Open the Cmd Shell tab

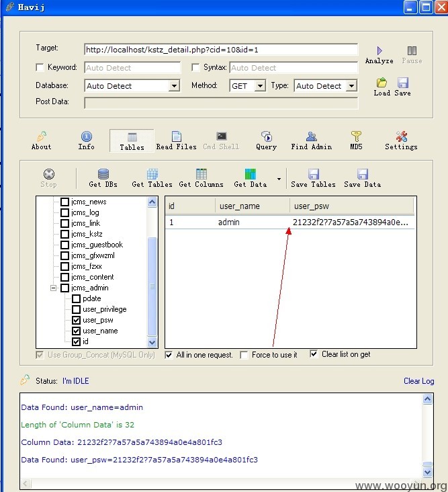(x=221, y=140)
